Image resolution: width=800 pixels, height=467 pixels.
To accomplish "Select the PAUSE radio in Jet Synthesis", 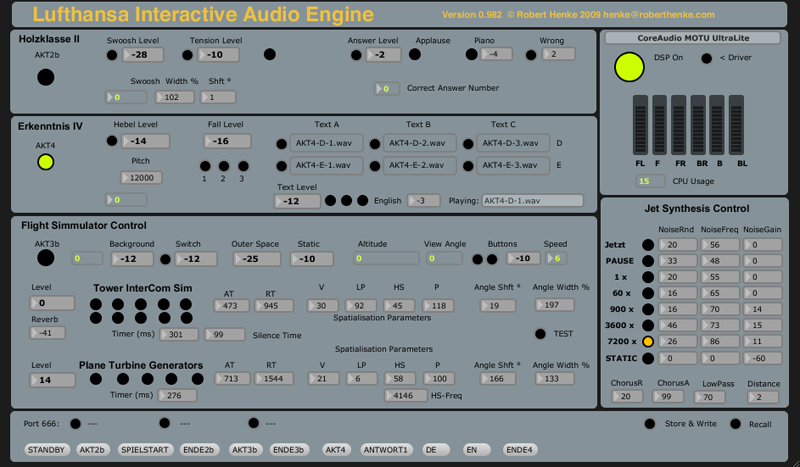I will (648, 260).
